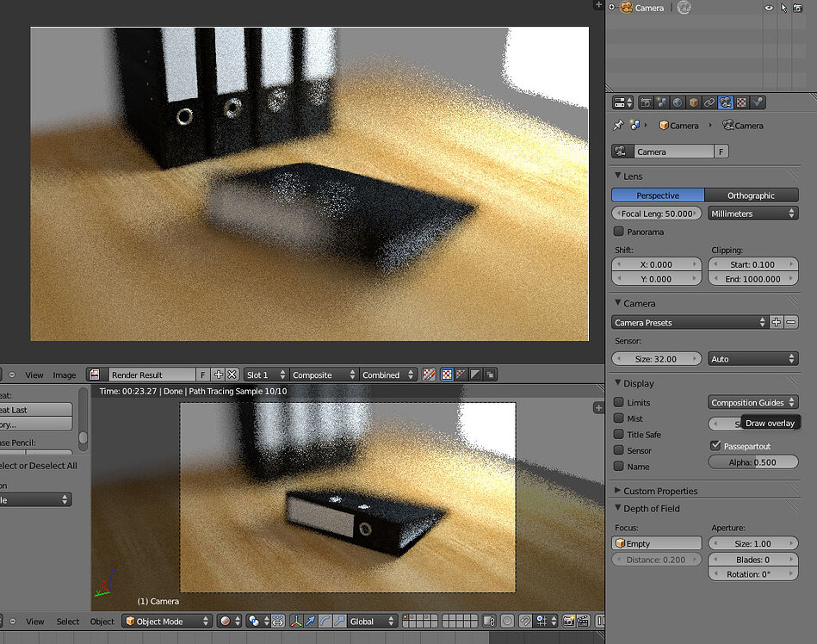
Task: Disable the Passepartout checkbox
Action: pyautogui.click(x=715, y=445)
